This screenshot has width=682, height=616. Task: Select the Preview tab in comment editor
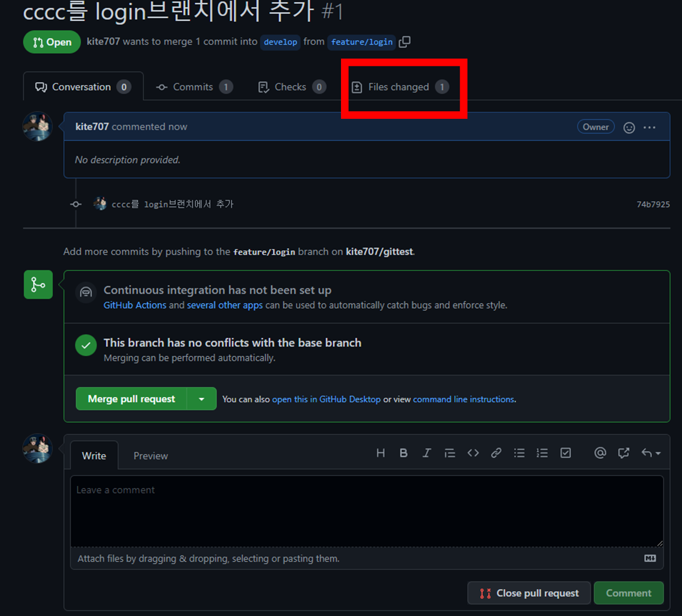(x=151, y=456)
